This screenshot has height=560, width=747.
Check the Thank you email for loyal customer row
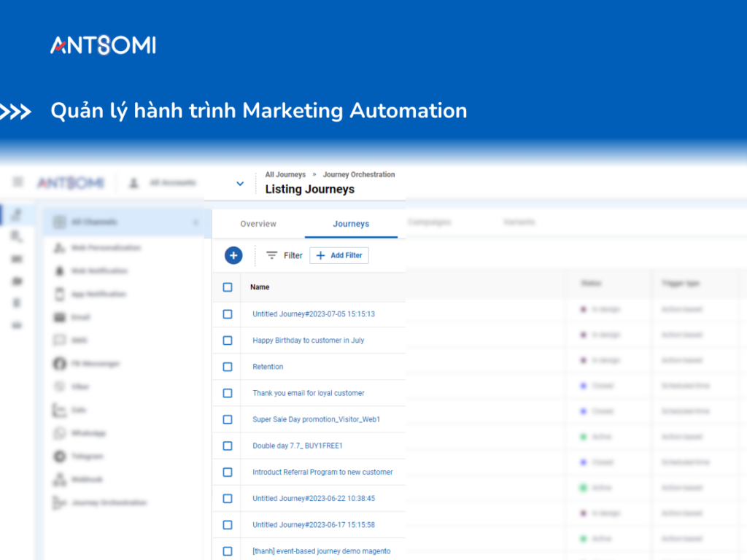228,393
